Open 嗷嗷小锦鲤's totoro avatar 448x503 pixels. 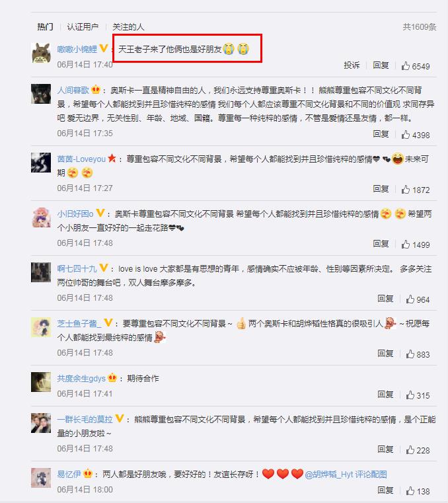[41, 53]
